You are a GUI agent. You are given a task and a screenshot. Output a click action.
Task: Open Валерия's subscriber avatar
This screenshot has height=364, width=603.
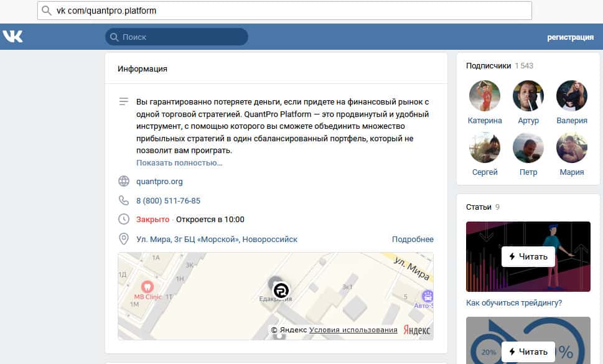point(571,96)
